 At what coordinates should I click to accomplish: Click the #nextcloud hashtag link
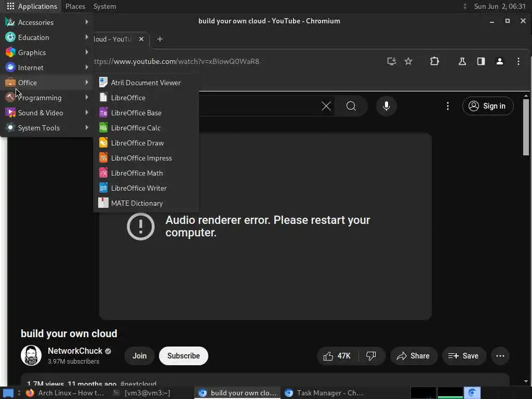pyautogui.click(x=138, y=383)
